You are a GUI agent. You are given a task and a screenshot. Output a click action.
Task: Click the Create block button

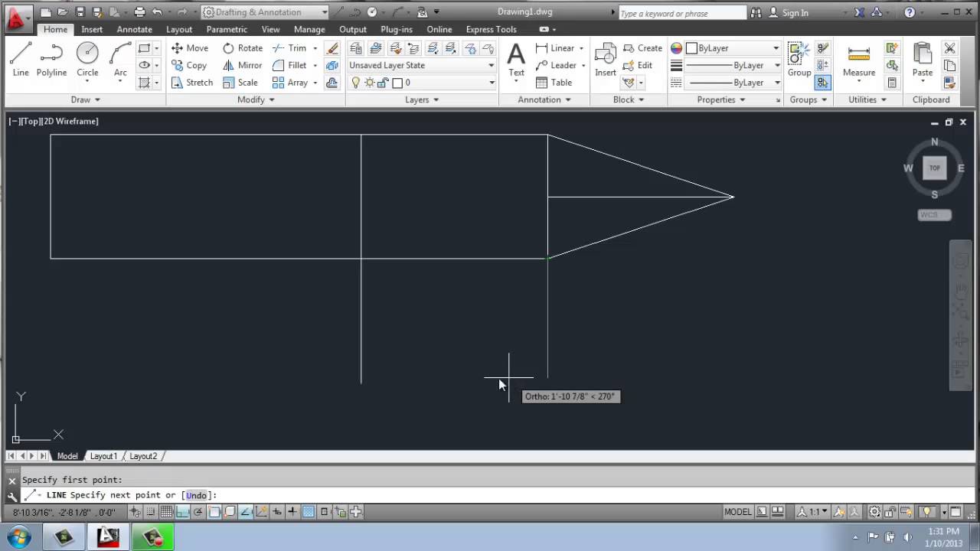(642, 47)
